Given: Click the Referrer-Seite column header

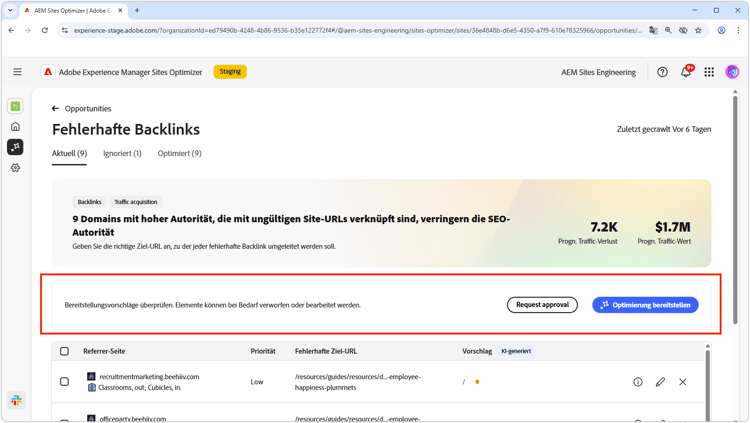Looking at the screenshot, I should tap(104, 351).
